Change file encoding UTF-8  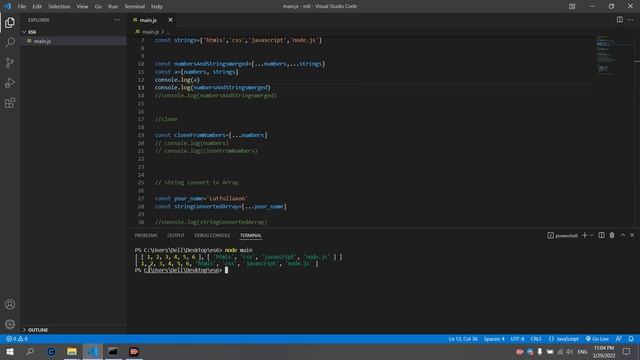(x=517, y=339)
